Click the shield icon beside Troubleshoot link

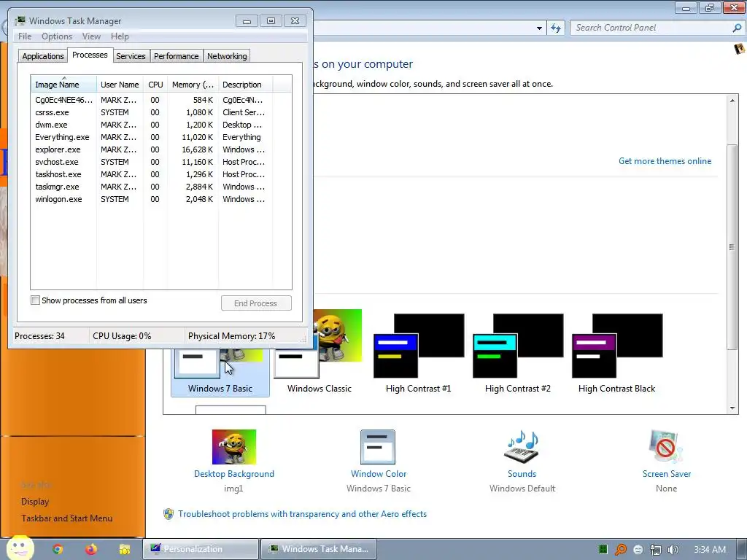tap(169, 514)
